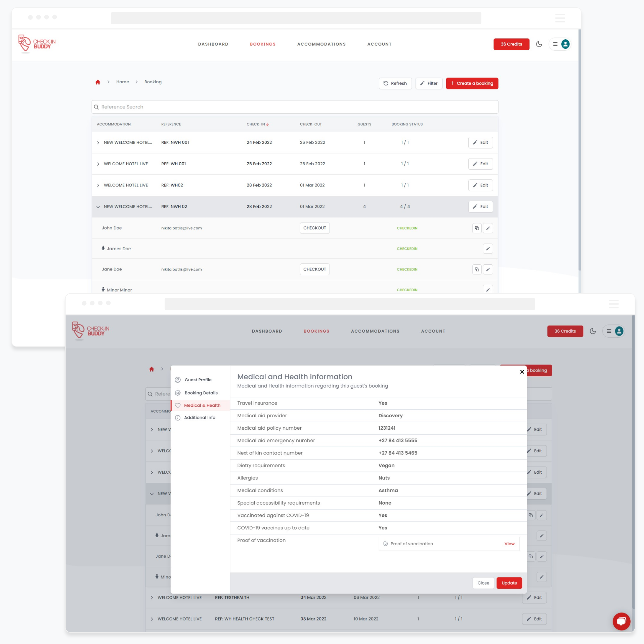Click Home breadcrumb link
The height and width of the screenshot is (644, 644).
[123, 82]
